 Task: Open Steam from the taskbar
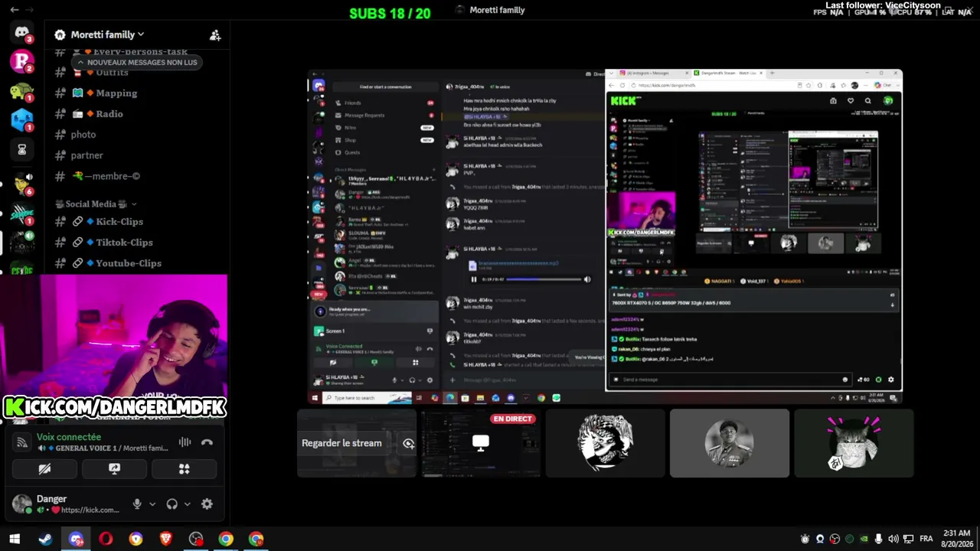(45, 539)
